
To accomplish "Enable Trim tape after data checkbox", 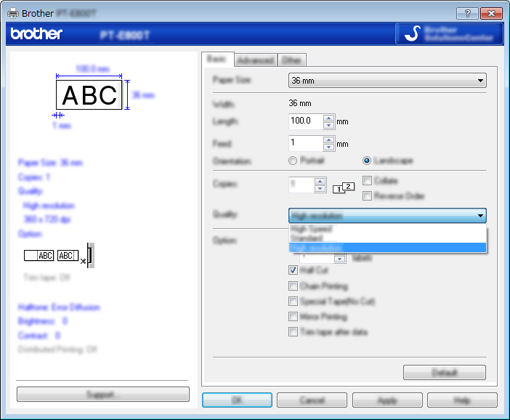I will [x=293, y=332].
